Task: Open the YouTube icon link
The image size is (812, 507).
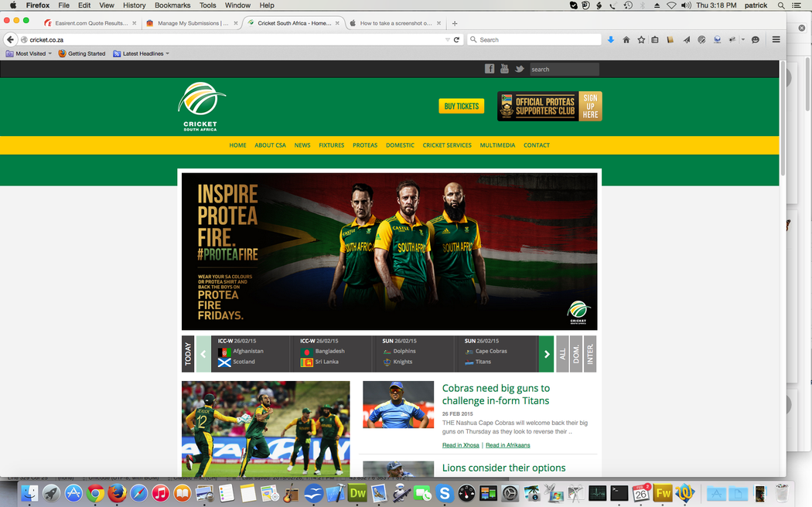Action: coord(504,69)
